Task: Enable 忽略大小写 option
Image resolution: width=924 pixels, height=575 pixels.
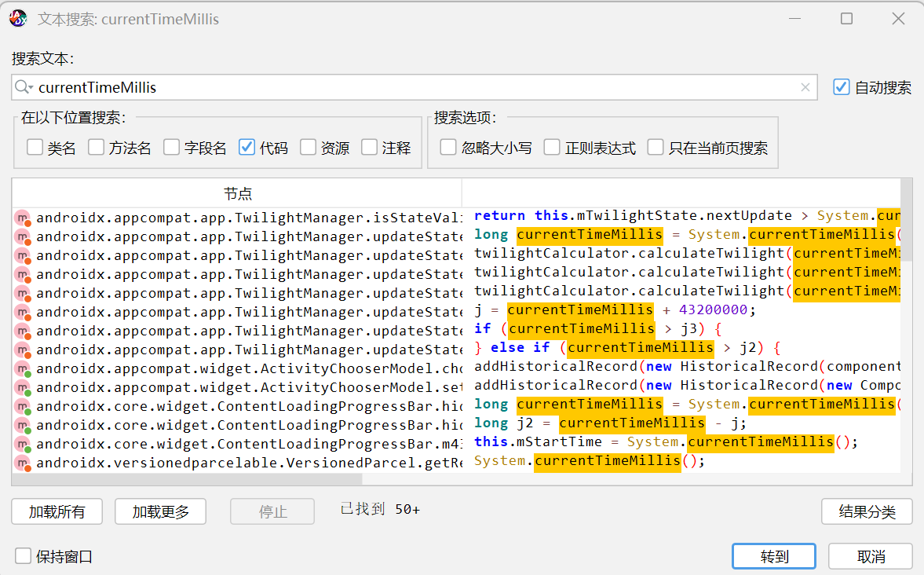Action: pos(448,148)
